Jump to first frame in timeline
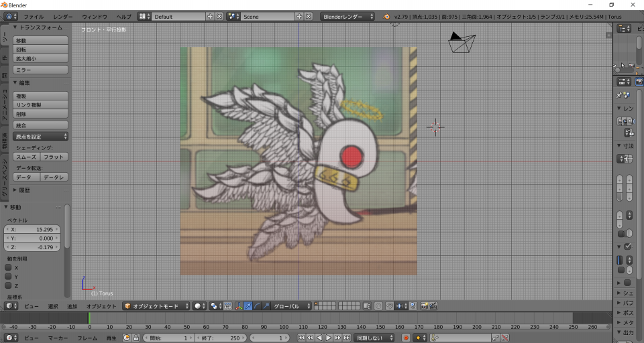The height and width of the screenshot is (343, 644). [301, 338]
